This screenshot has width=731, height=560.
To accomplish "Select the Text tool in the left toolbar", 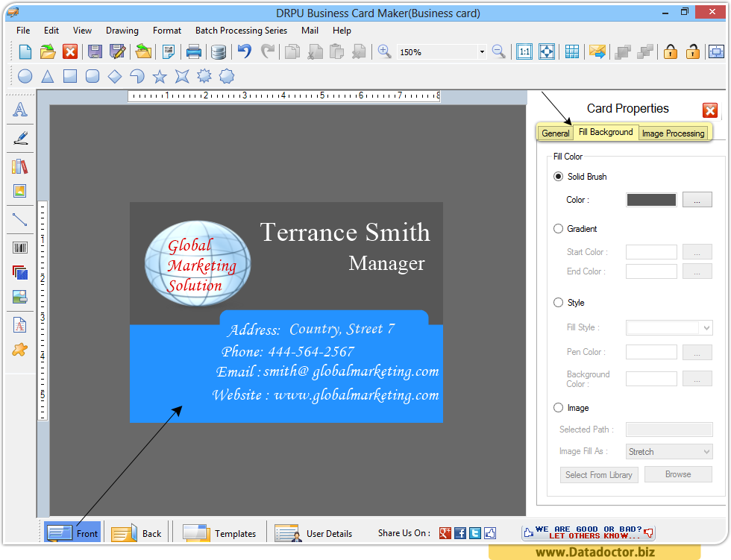I will click(20, 110).
